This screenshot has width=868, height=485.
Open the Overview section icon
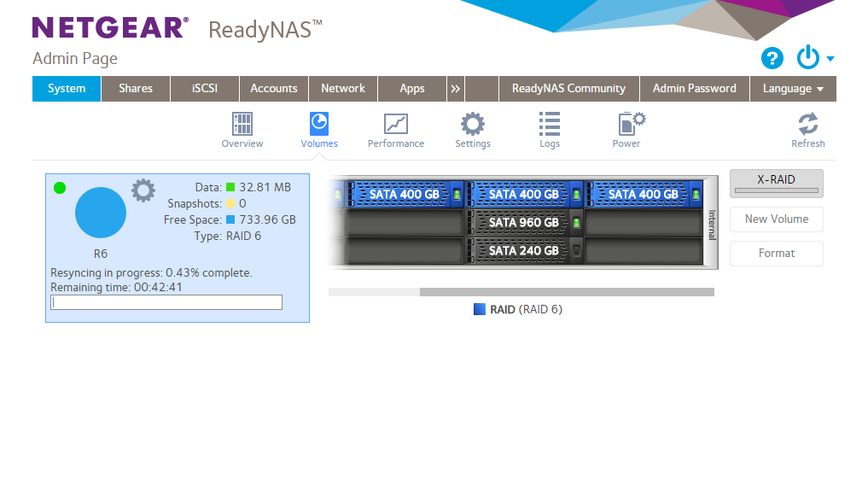[242, 124]
